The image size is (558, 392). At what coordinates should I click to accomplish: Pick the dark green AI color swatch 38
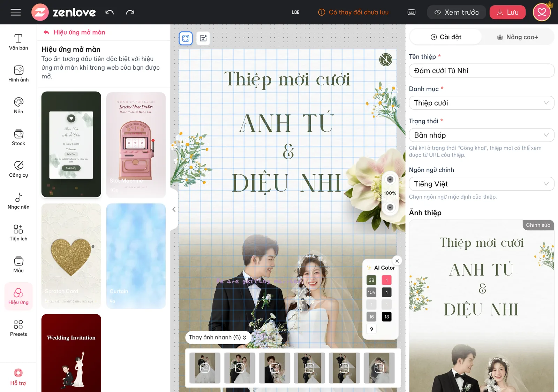tap(371, 280)
